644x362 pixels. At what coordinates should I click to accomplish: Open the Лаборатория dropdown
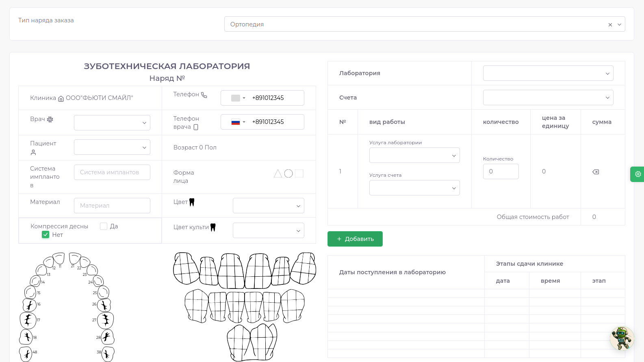(548, 74)
